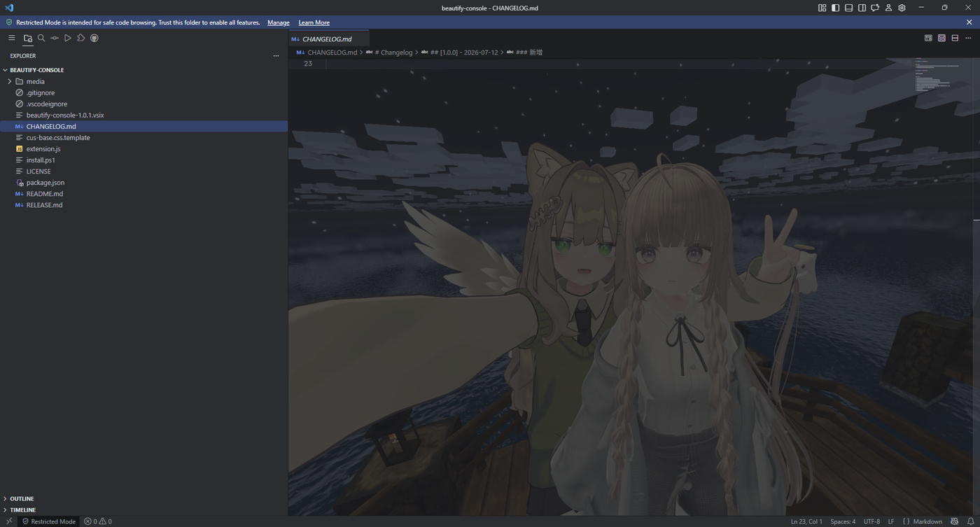Click Copilot status icon in status bar
Image resolution: width=980 pixels, height=527 pixels.
coord(955,521)
